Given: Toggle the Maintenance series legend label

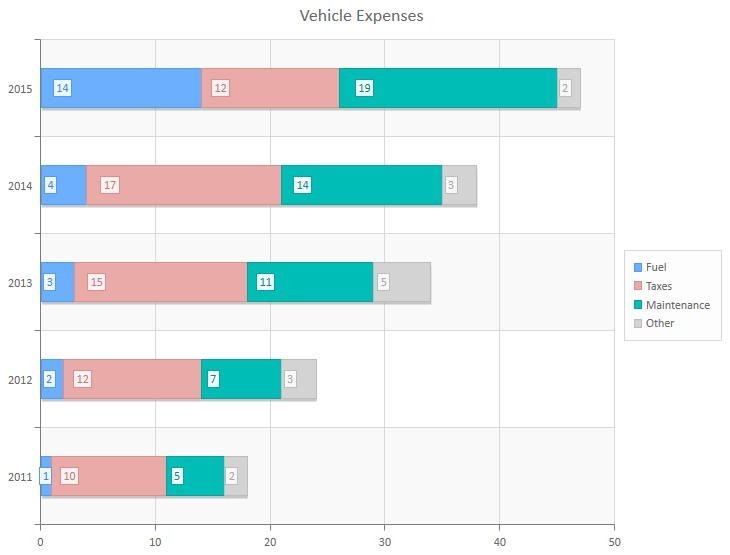Looking at the screenshot, I should 677,305.
